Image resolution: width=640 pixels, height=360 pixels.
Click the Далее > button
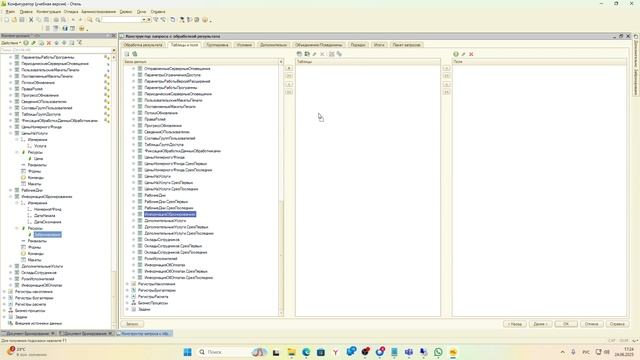(540, 324)
